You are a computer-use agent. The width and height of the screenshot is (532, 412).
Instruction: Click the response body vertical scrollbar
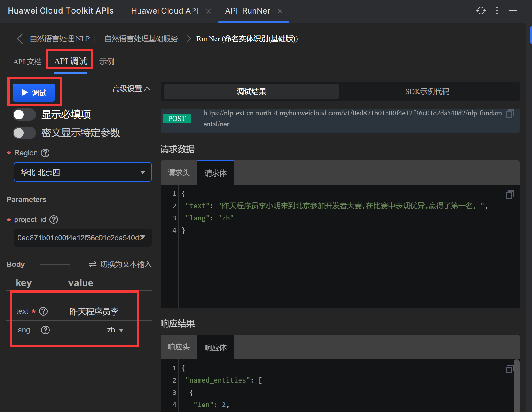[517, 386]
